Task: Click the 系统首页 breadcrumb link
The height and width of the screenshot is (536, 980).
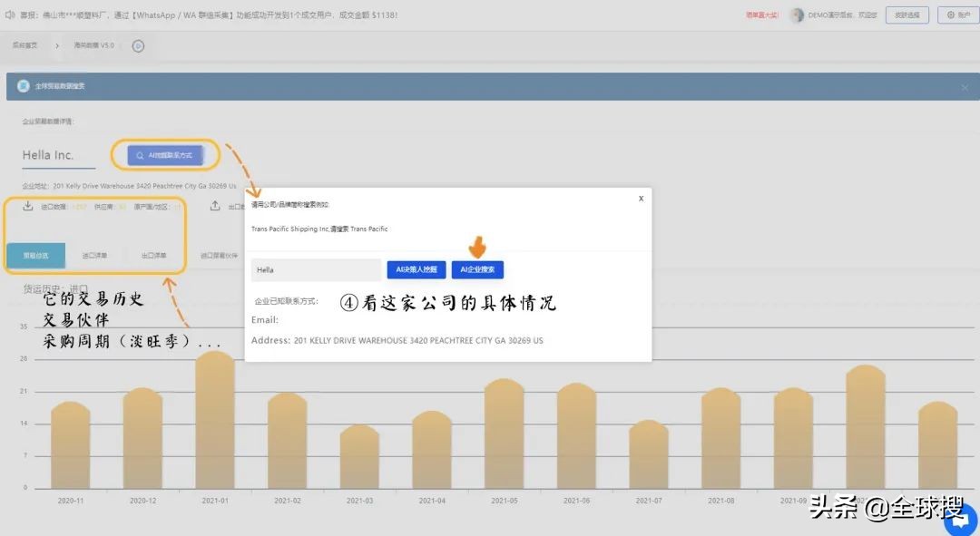Action: point(24,45)
